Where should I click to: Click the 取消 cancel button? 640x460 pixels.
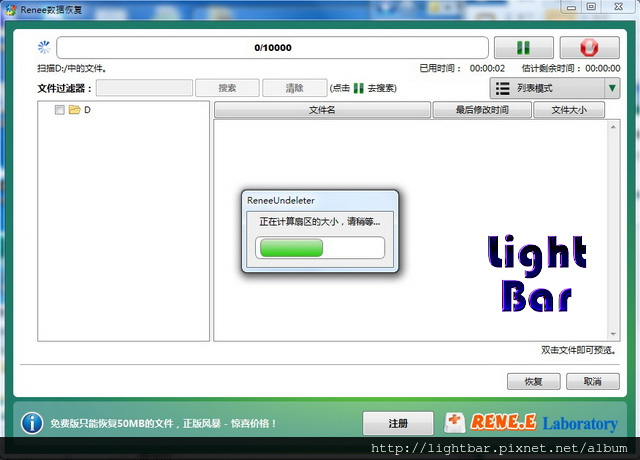click(x=593, y=382)
